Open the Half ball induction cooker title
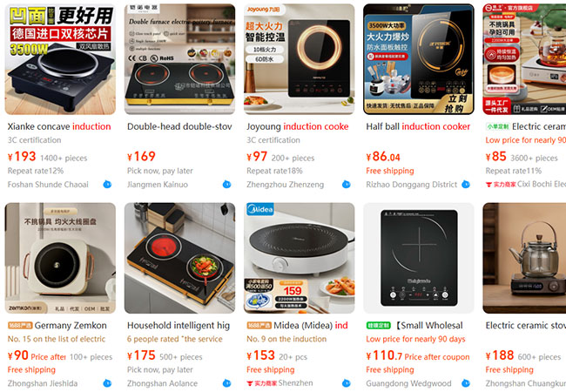Image resolution: width=566 pixels, height=392 pixels. point(418,126)
